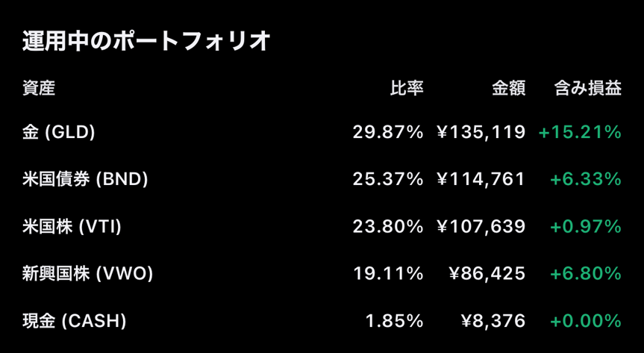Click the ¥8,376 cash amount
The image size is (644, 353).
click(x=493, y=321)
